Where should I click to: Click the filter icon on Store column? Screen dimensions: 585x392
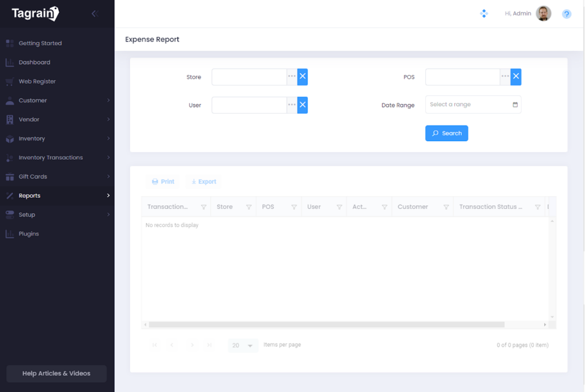point(248,207)
